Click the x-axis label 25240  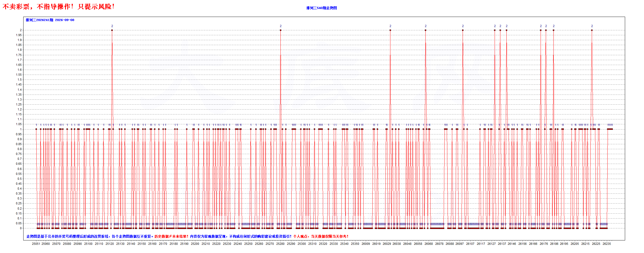coord(238,244)
